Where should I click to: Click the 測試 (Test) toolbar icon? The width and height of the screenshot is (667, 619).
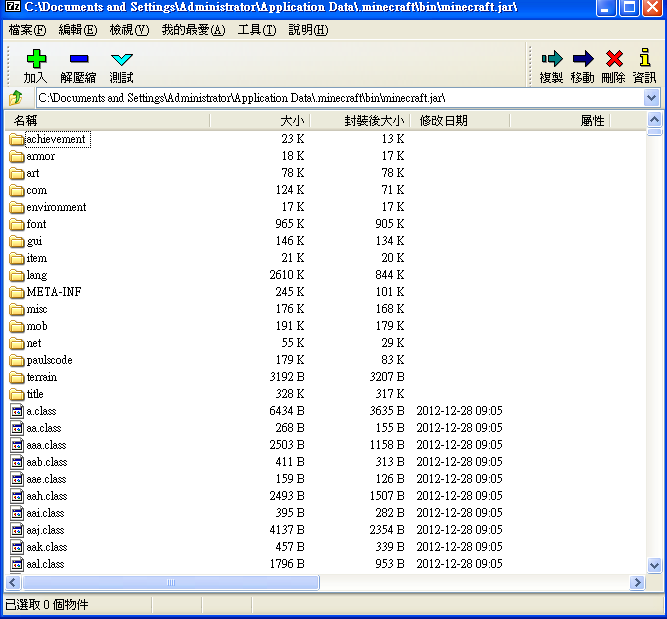(x=121, y=61)
